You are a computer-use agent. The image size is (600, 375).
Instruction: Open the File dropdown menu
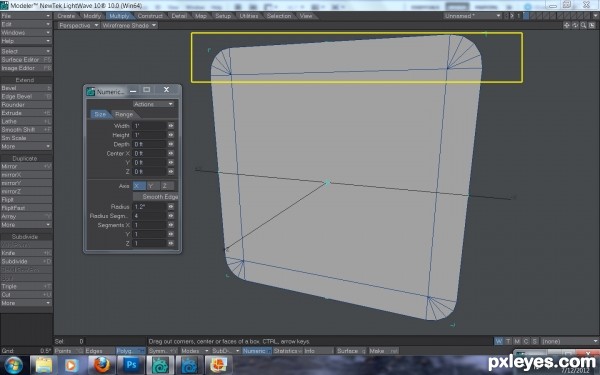click(x=26, y=16)
